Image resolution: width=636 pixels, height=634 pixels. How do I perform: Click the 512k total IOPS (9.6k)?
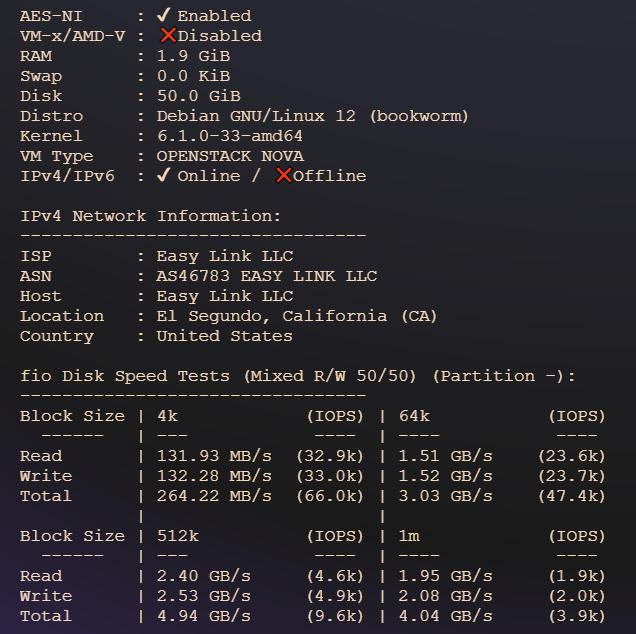point(335,616)
